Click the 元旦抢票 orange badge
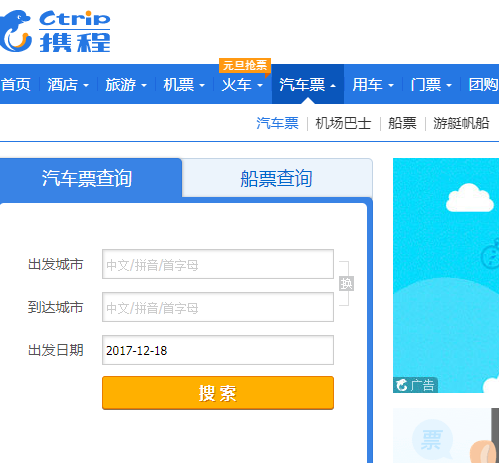 click(x=245, y=65)
